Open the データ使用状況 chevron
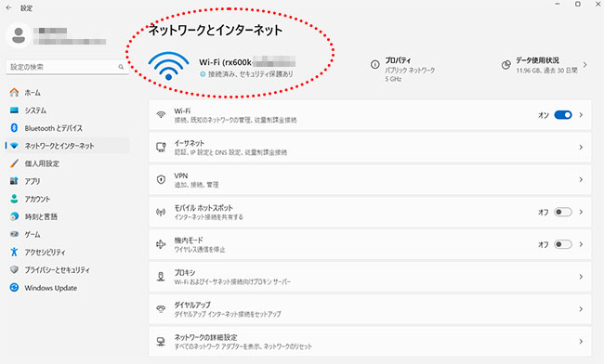Viewport: 604px width, 364px height. (x=584, y=65)
